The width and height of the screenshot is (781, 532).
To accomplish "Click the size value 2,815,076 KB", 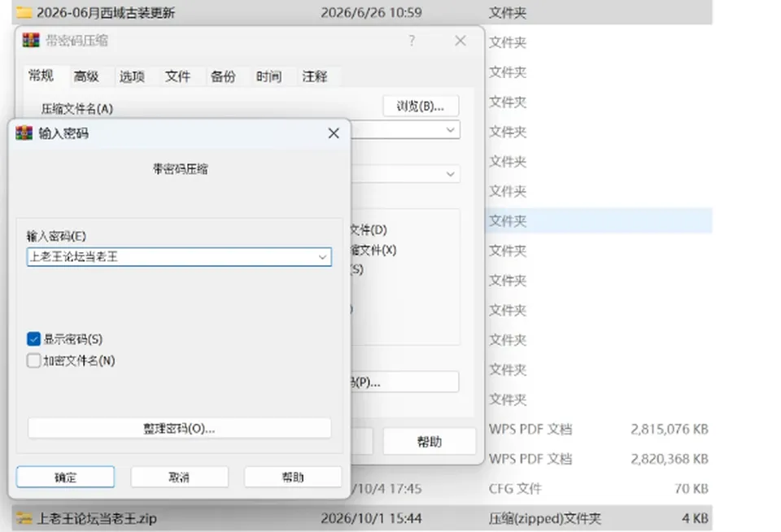I will click(x=670, y=429).
